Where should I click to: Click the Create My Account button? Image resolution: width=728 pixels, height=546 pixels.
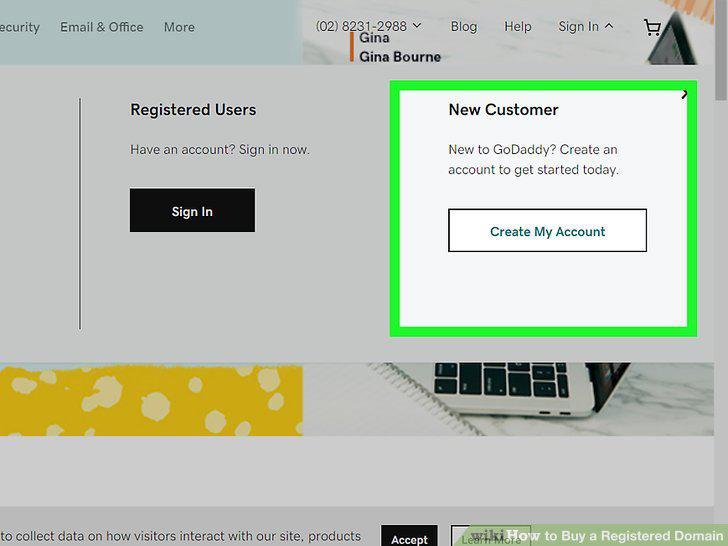tap(547, 231)
